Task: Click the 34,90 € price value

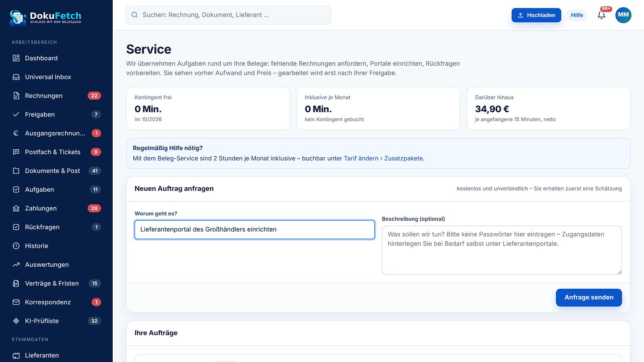Action: click(492, 109)
